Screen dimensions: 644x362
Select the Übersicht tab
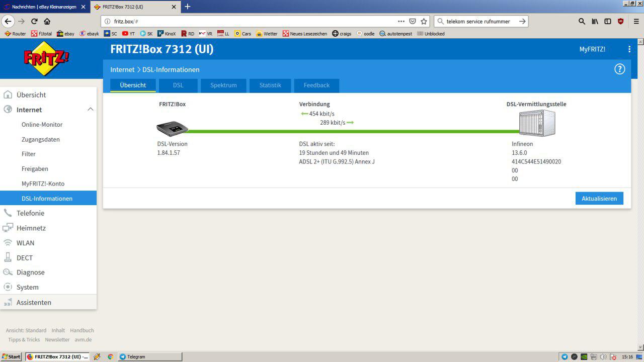[133, 85]
